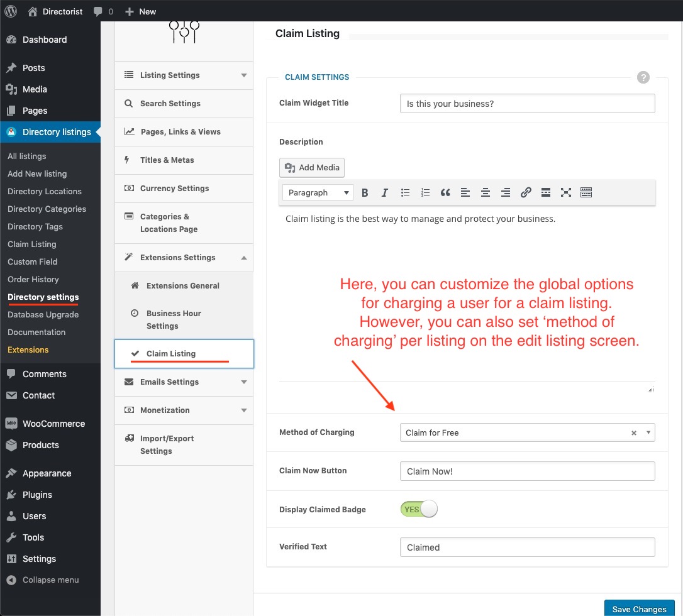Clear the Claim for Free selection
The width and height of the screenshot is (683, 616).
point(634,432)
